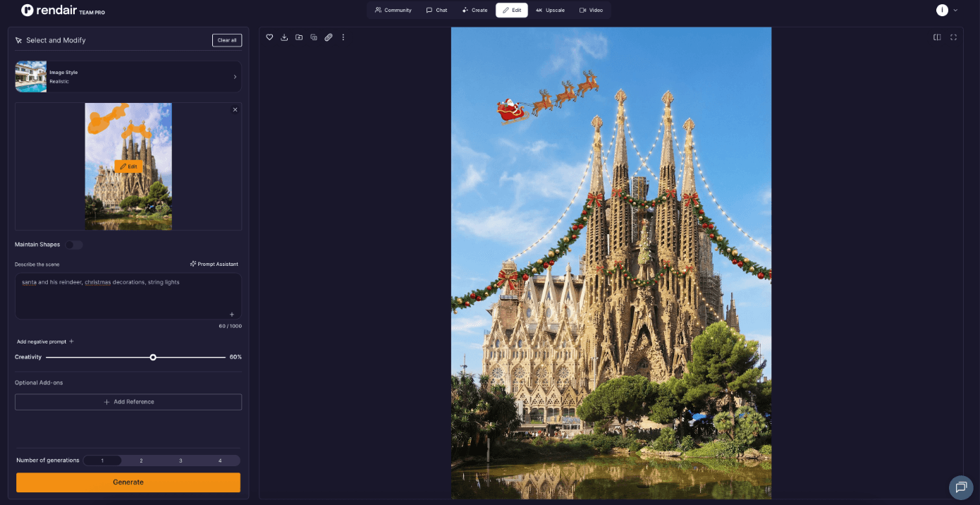This screenshot has height=505, width=980.
Task: Click the Image Style villa thumbnail
Action: (31, 77)
